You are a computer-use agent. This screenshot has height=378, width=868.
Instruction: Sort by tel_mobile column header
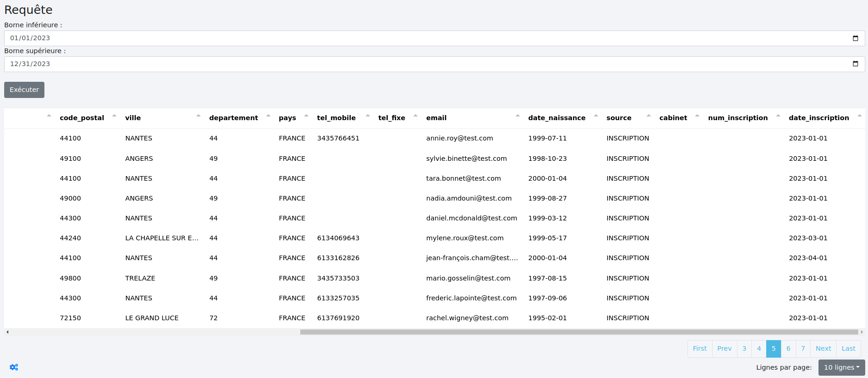(x=336, y=118)
